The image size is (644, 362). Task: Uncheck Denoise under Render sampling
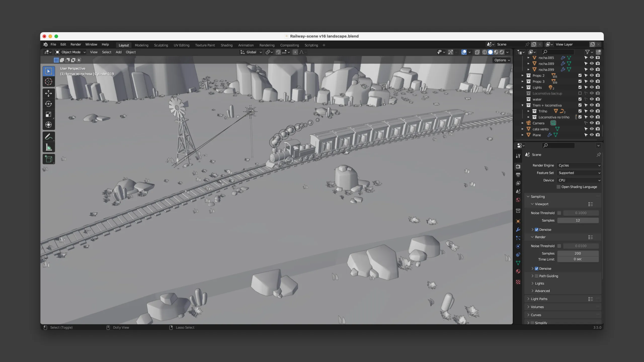pos(537,268)
